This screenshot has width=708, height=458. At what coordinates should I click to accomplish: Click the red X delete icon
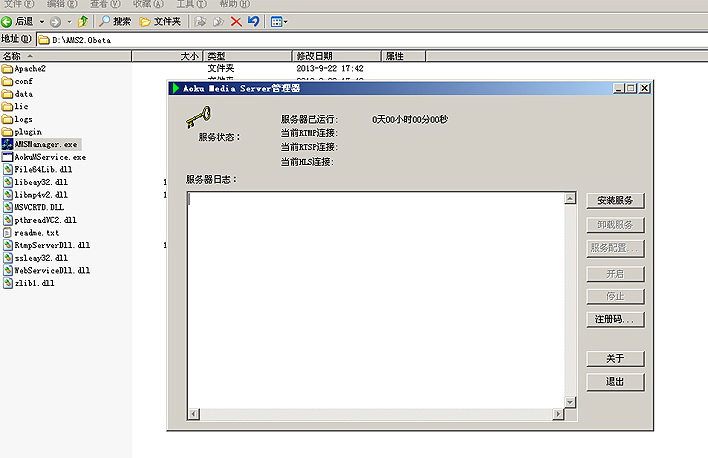(236, 22)
